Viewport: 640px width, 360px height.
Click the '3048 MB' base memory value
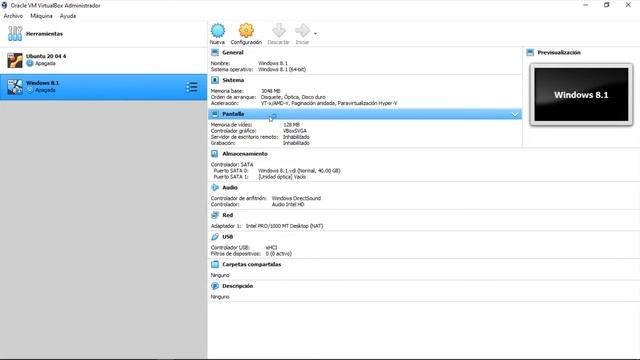[x=271, y=91]
